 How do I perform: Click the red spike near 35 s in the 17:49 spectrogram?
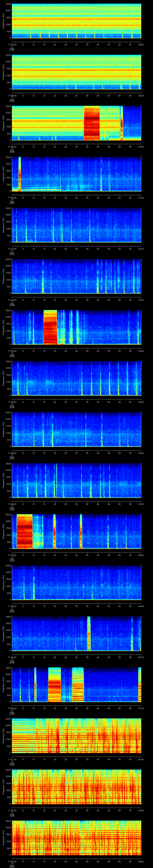[89, 633]
